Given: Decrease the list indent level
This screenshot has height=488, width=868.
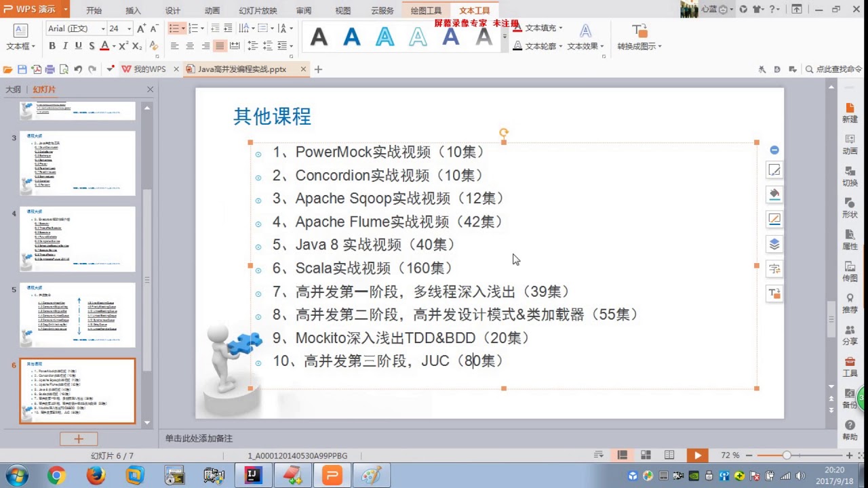Looking at the screenshot, I should click(216, 28).
